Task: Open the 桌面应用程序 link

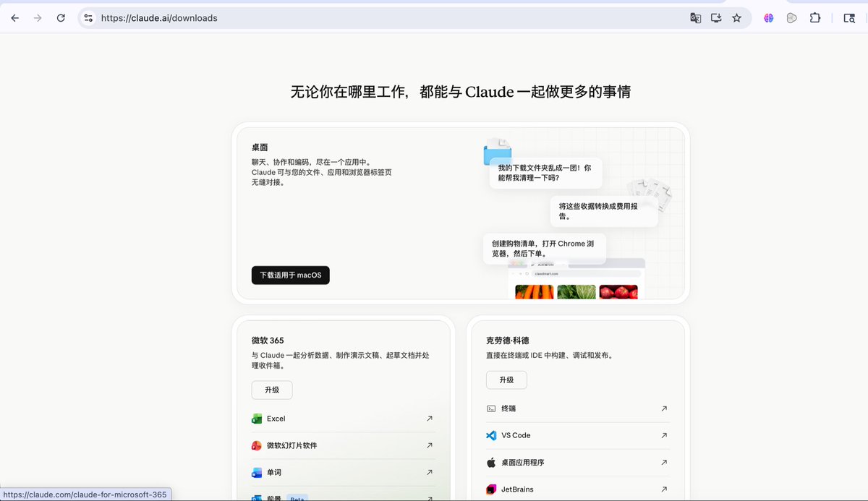Action: tap(578, 462)
